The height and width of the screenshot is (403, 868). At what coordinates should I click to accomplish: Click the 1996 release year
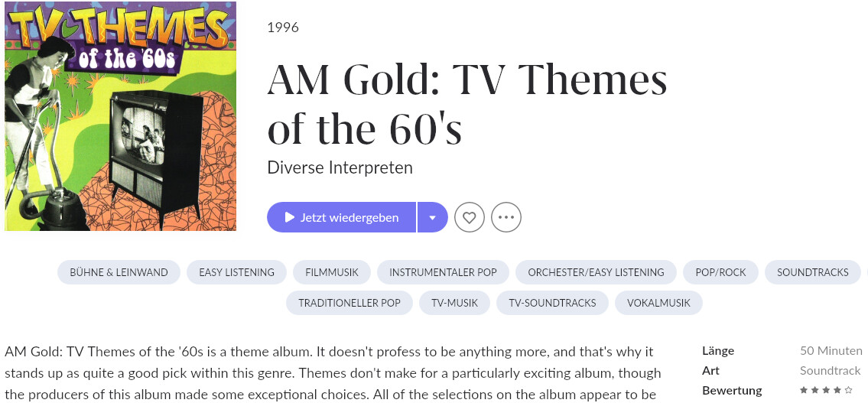[x=283, y=28]
